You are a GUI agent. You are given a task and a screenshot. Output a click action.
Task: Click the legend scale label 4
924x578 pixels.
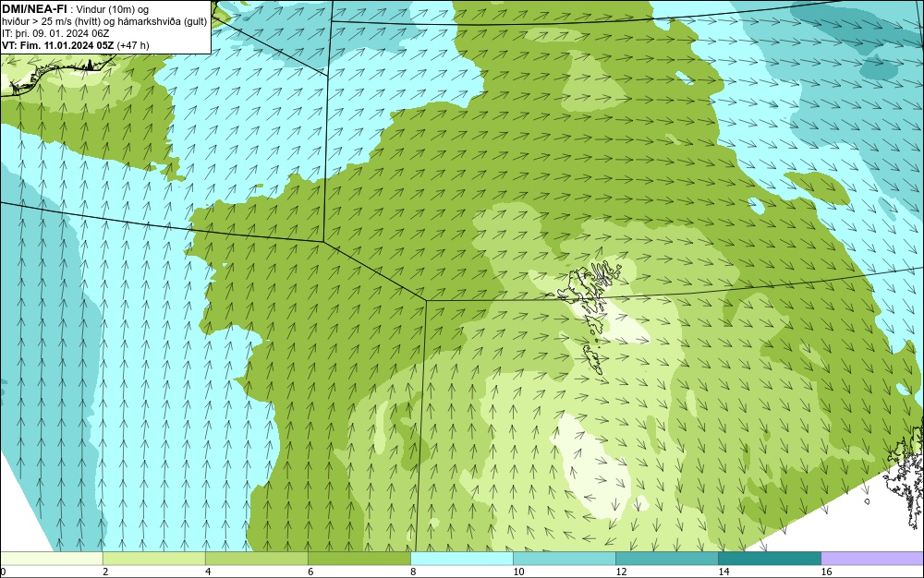coord(208,572)
